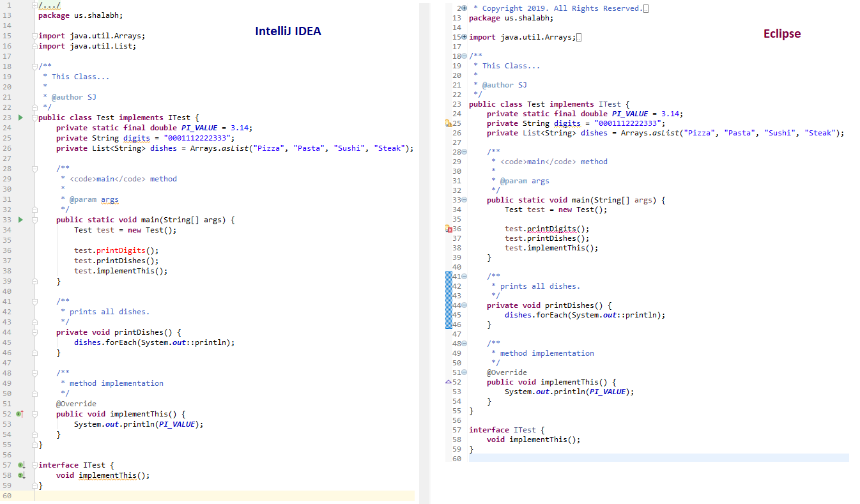This screenshot has width=860, height=504.
Task: Collapse Eclipse main Javadoc at line 28
Action: coord(465,152)
